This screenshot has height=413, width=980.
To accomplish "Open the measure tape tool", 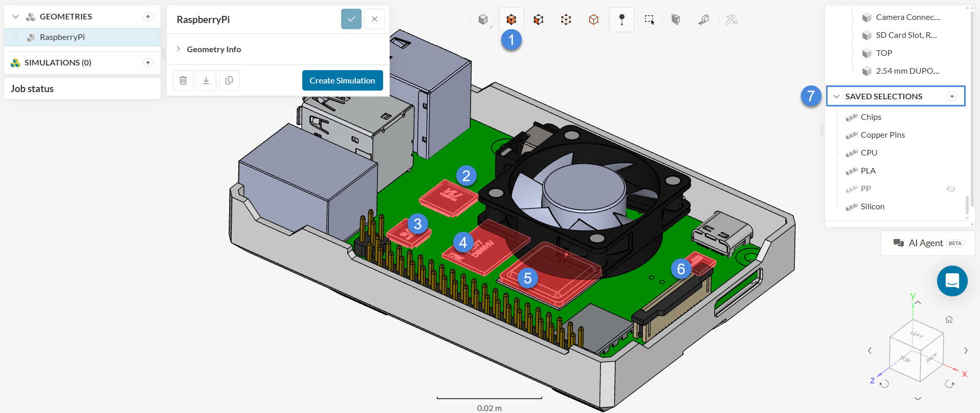I will coord(703,20).
